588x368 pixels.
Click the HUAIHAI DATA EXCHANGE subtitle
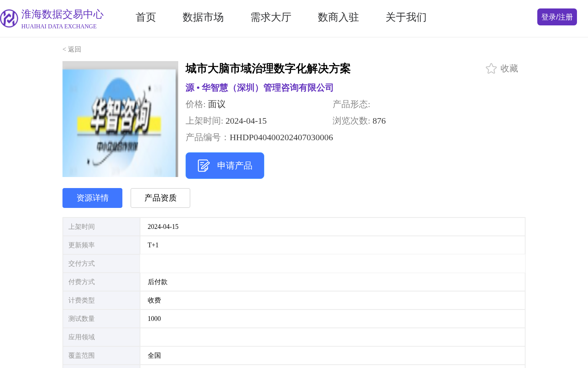59,26
